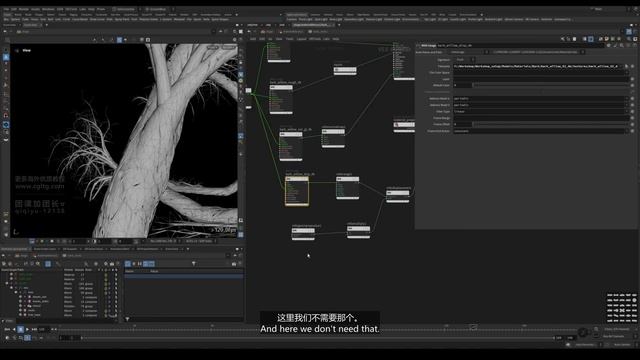Click the filter funnel icon in scene graph details
Image resolution: width=640 pixels, height=360 pixels.
click(193, 264)
